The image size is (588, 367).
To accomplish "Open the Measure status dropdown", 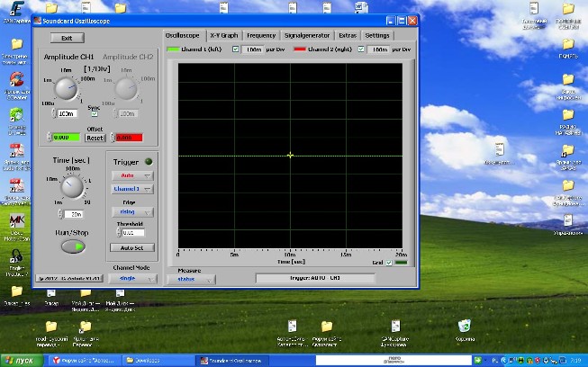I will click(x=191, y=279).
